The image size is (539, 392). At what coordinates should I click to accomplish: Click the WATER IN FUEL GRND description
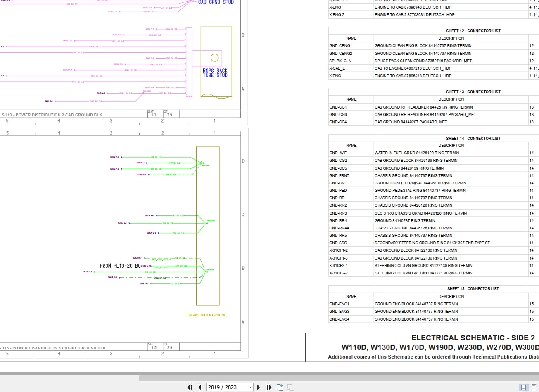417,153
